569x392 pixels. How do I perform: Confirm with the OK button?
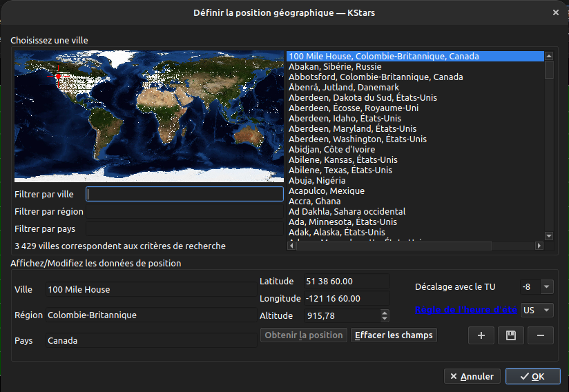click(532, 376)
